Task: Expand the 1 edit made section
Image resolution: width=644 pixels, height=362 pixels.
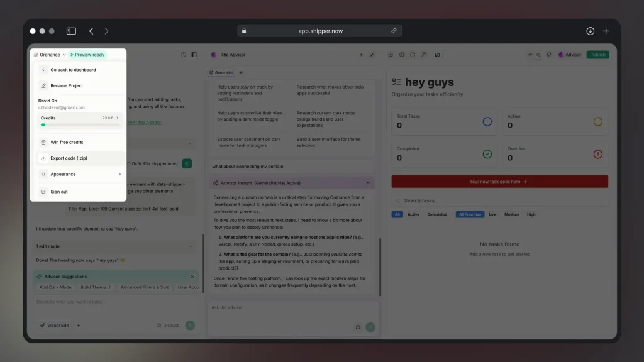Action: (114, 246)
